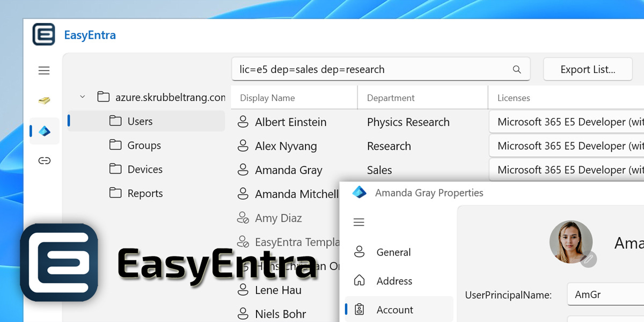644x322 pixels.
Task: Click the user icon beside Lene Hau
Action: pyautogui.click(x=243, y=290)
